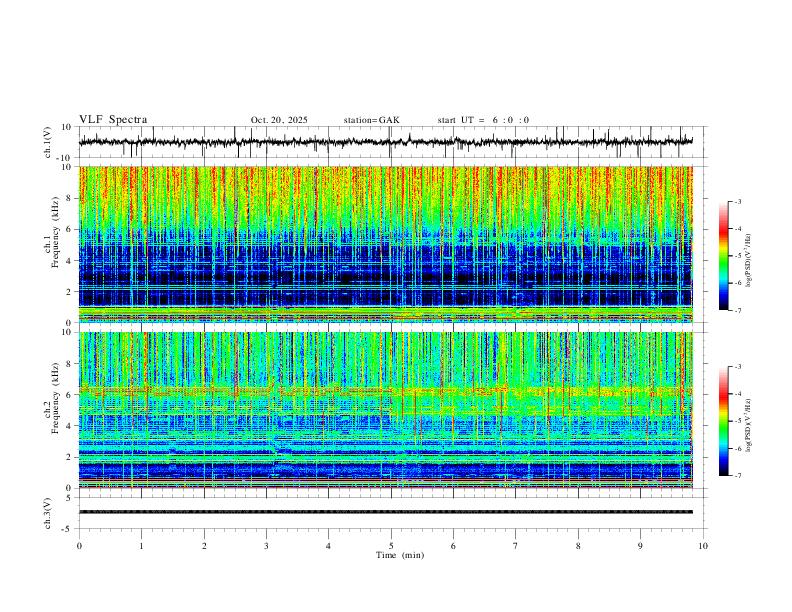Click the lower colorbar 'log(PSD)(V²/Hz)' label

point(749,425)
